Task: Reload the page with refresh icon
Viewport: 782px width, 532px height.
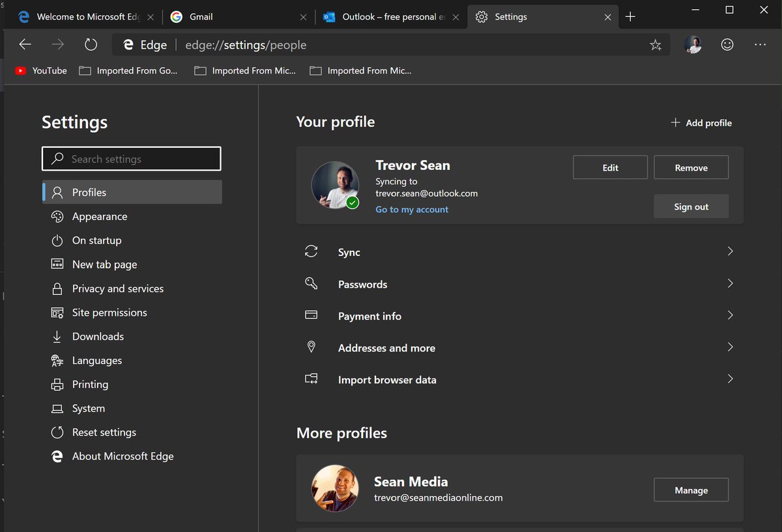Action: coord(91,45)
